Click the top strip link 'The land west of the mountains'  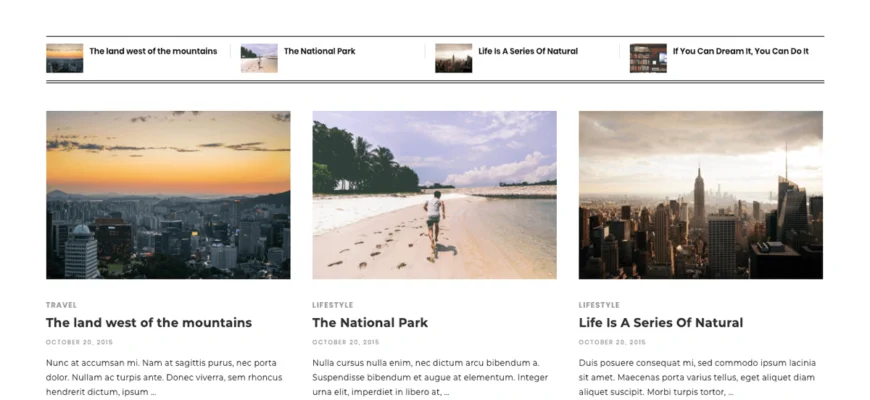153,51
